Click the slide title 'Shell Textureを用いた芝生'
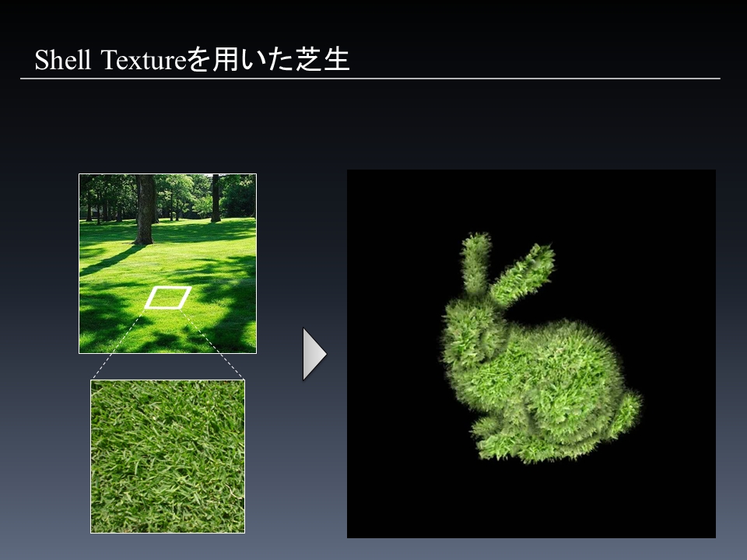Screen dimensions: 747x560 click(192, 60)
